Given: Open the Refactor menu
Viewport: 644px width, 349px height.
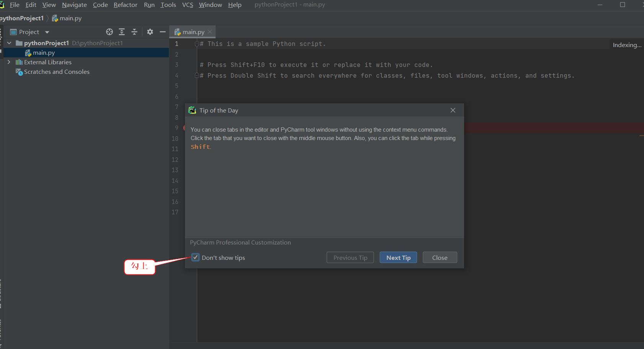Looking at the screenshot, I should [x=126, y=5].
